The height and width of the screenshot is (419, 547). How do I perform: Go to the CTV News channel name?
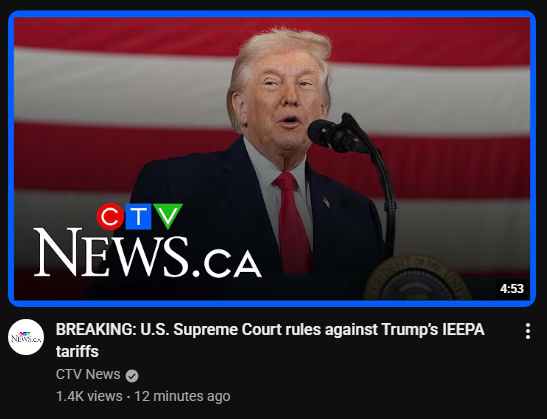point(88,374)
